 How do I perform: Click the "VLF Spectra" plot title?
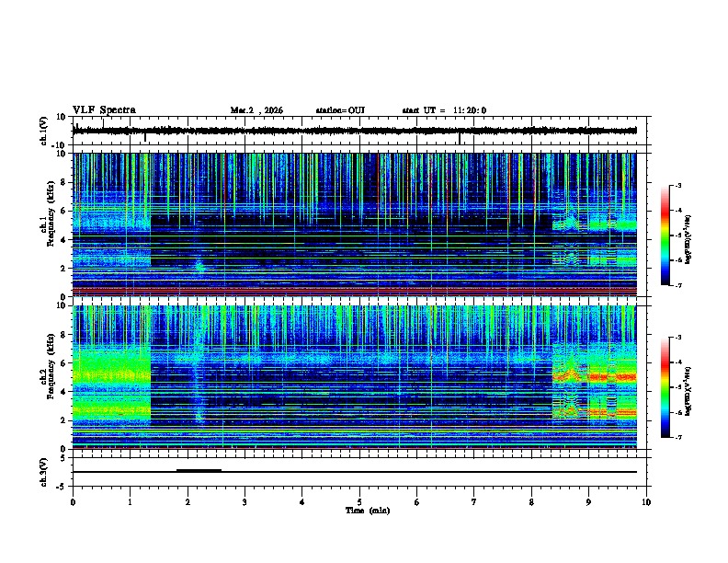pyautogui.click(x=104, y=110)
